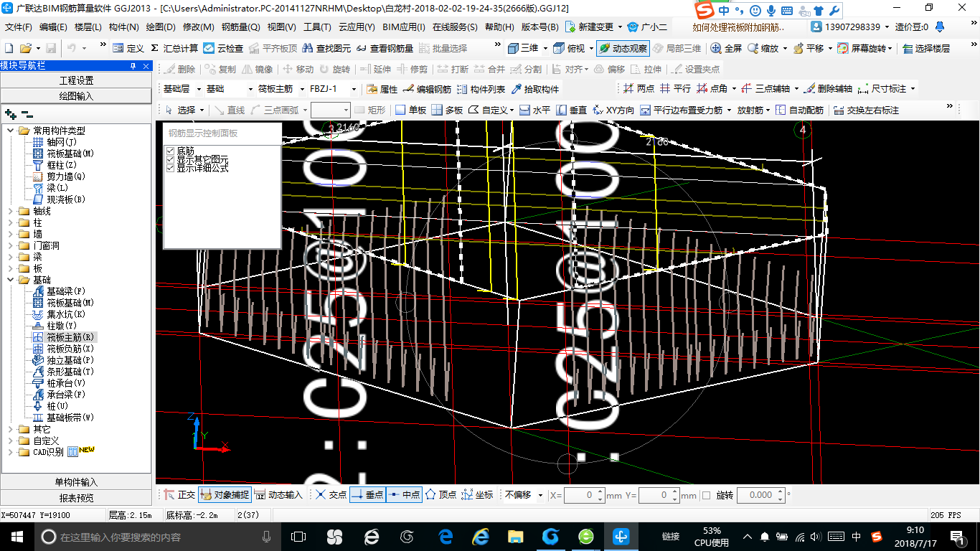
Task: Click XY方向 layout tool
Action: point(613,110)
